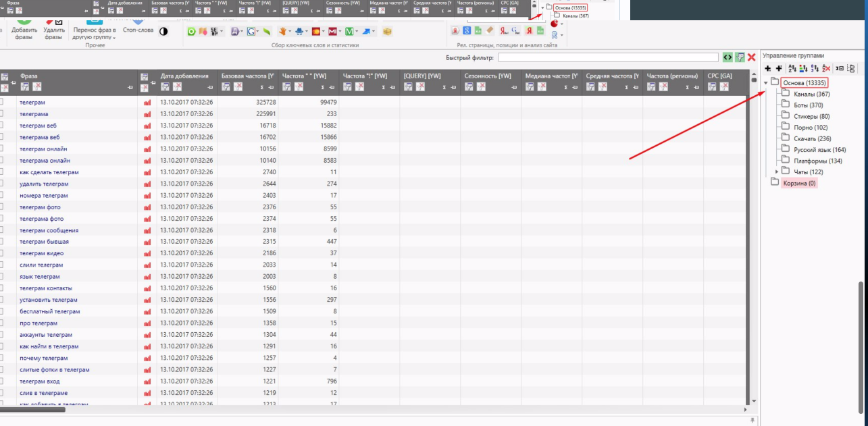Screen dimensions: 868x426
Task: Click the filter icon in Фраза column header
Action: [24, 86]
